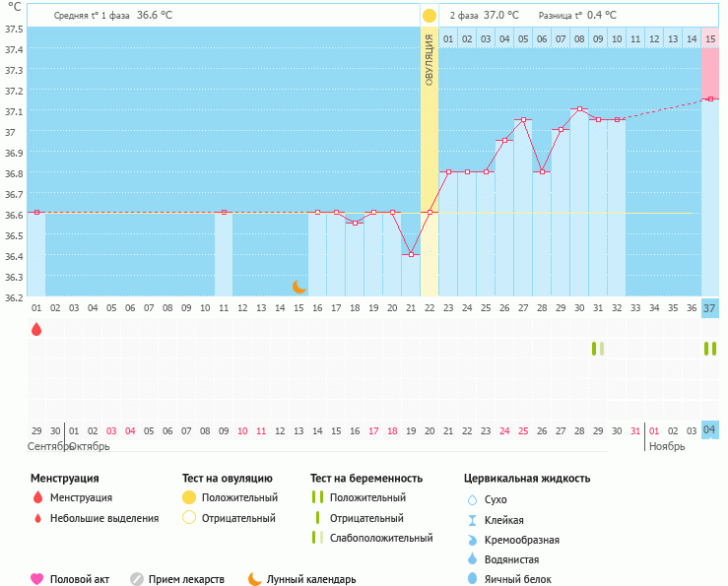
Task: Click the orange moon icon on the chart
Action: [x=299, y=287]
